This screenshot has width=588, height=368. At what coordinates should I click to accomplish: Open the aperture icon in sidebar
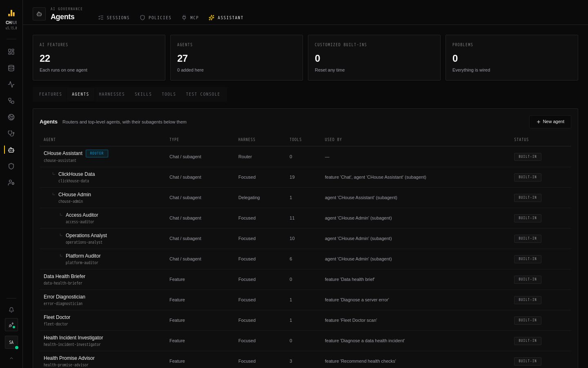pyautogui.click(x=11, y=117)
